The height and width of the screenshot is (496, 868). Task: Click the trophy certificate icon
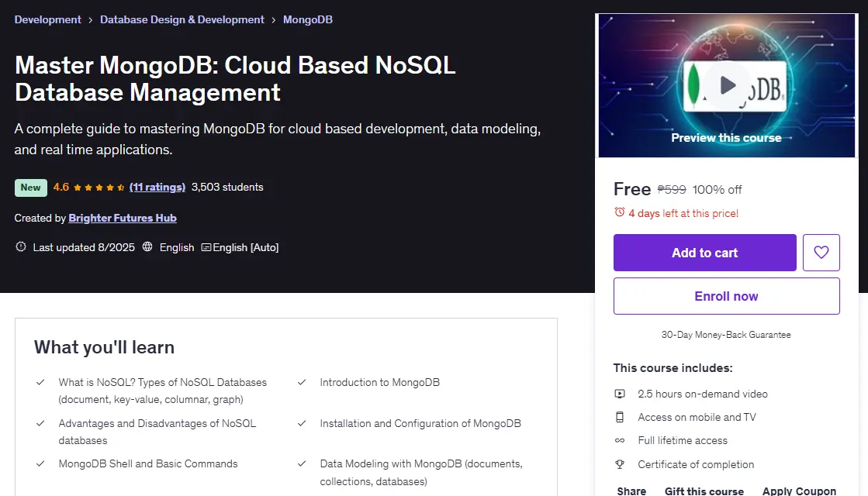click(620, 464)
